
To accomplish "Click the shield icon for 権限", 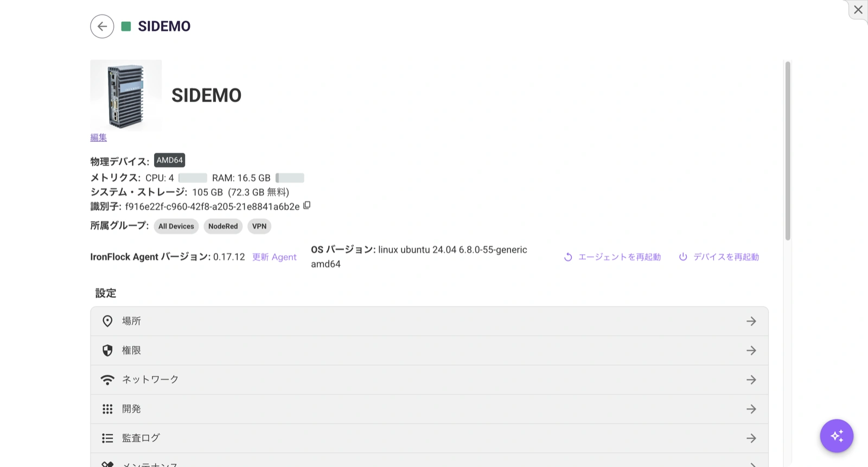I will (x=107, y=350).
